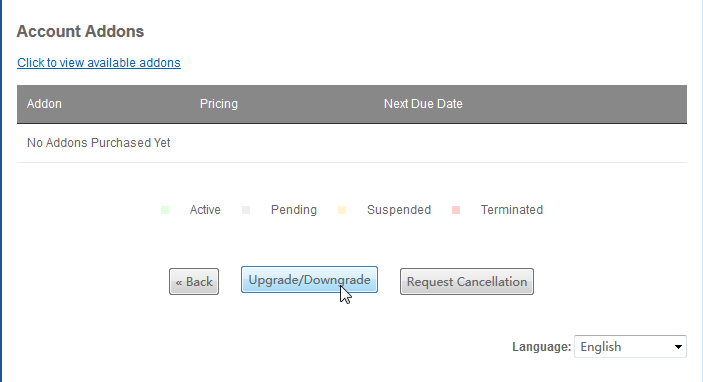Click the Request Cancellation button
This screenshot has height=382, width=703.
tap(467, 282)
